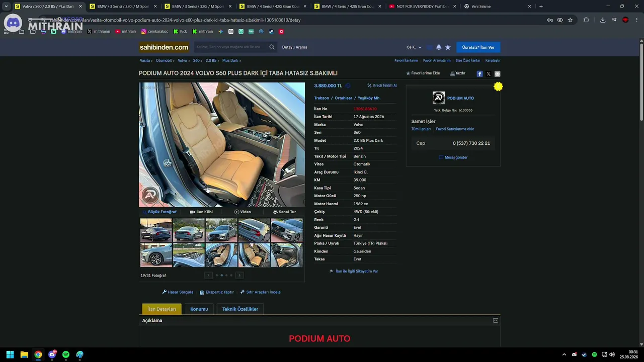Click Ekspertiz Yaptır link
Image resolution: width=644 pixels, height=362 pixels.
[217, 292]
